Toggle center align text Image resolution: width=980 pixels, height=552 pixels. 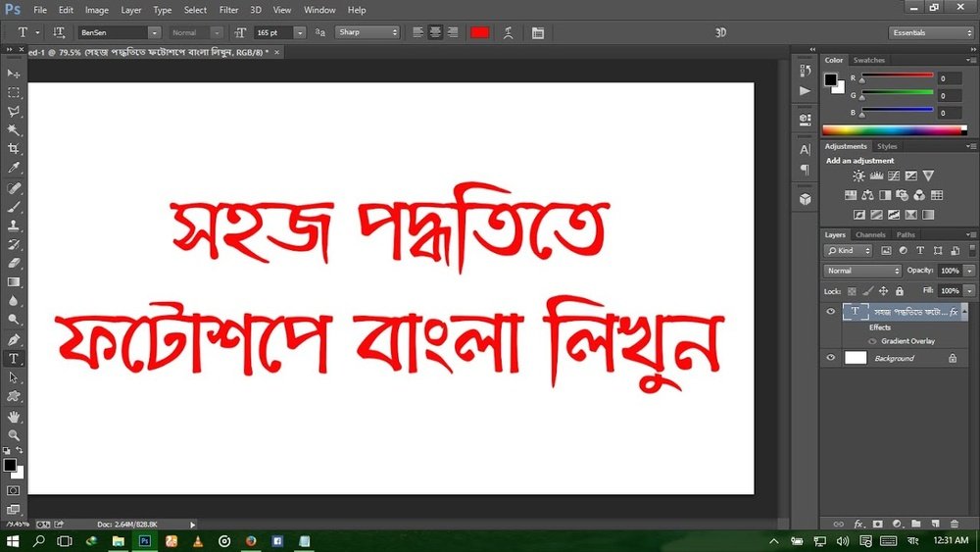click(x=435, y=32)
